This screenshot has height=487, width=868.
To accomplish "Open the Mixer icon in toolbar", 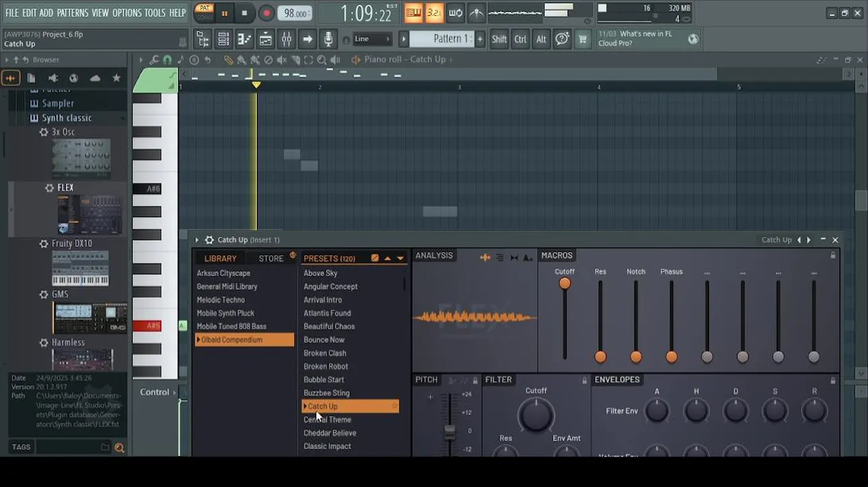I will pyautogui.click(x=286, y=40).
